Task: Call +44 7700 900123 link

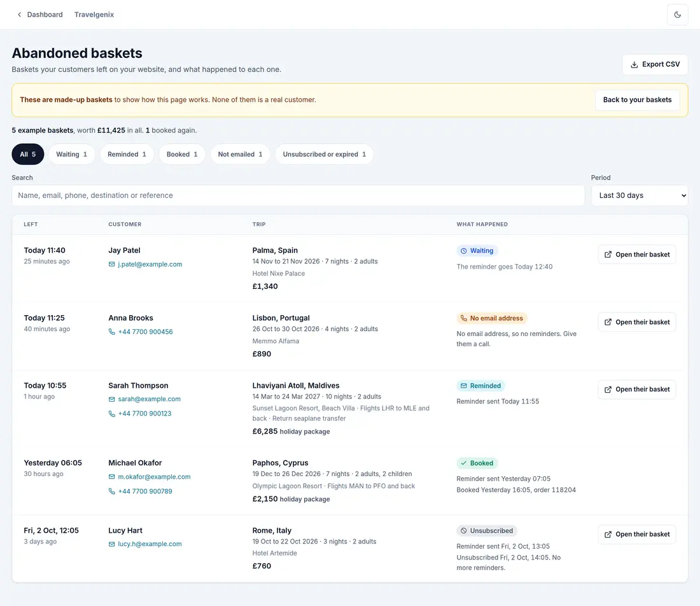Action: (144, 414)
